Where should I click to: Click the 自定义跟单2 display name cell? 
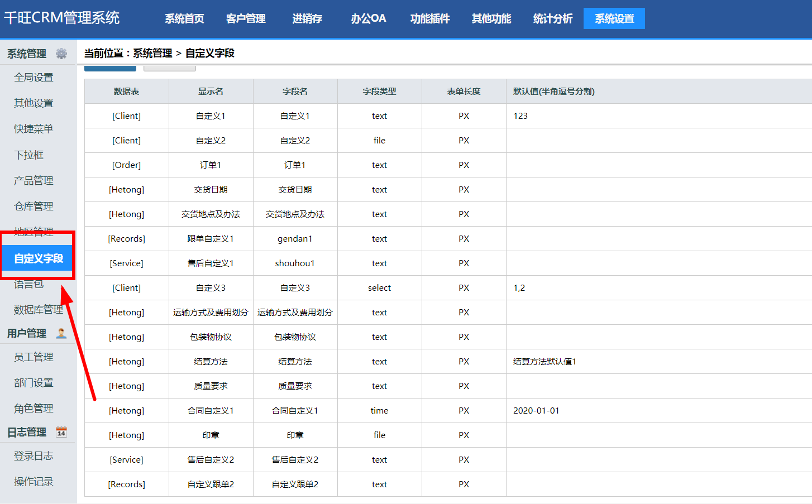click(211, 484)
